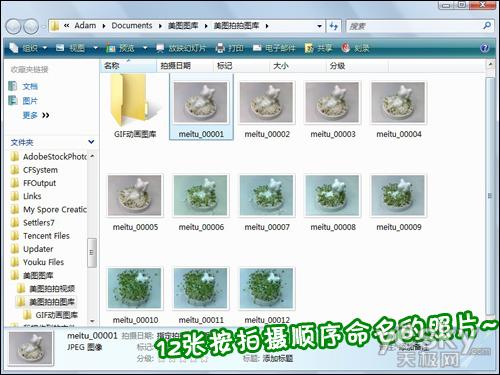
Task: Expand the address bar history dropdown
Action: coord(319,26)
